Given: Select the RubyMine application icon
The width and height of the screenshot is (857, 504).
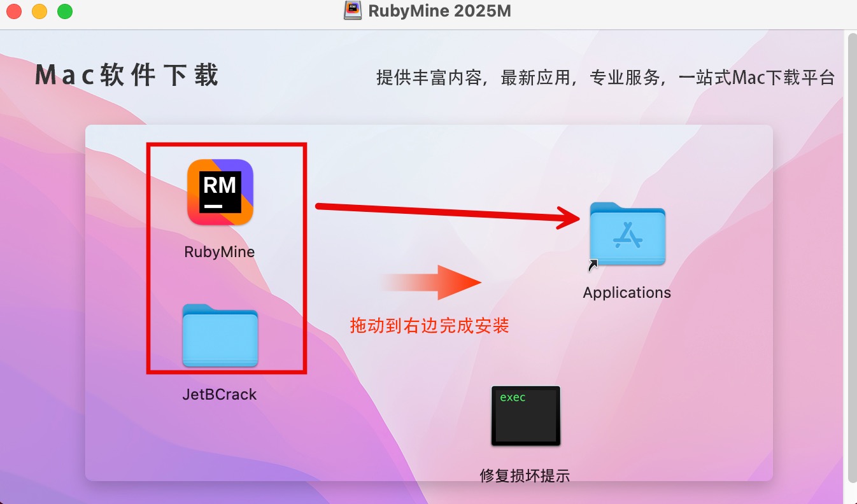Looking at the screenshot, I should click(220, 192).
